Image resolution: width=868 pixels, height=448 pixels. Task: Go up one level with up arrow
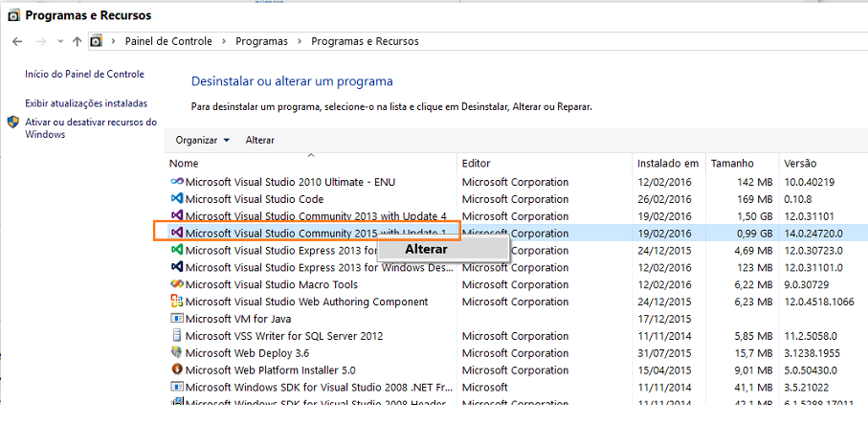point(78,41)
